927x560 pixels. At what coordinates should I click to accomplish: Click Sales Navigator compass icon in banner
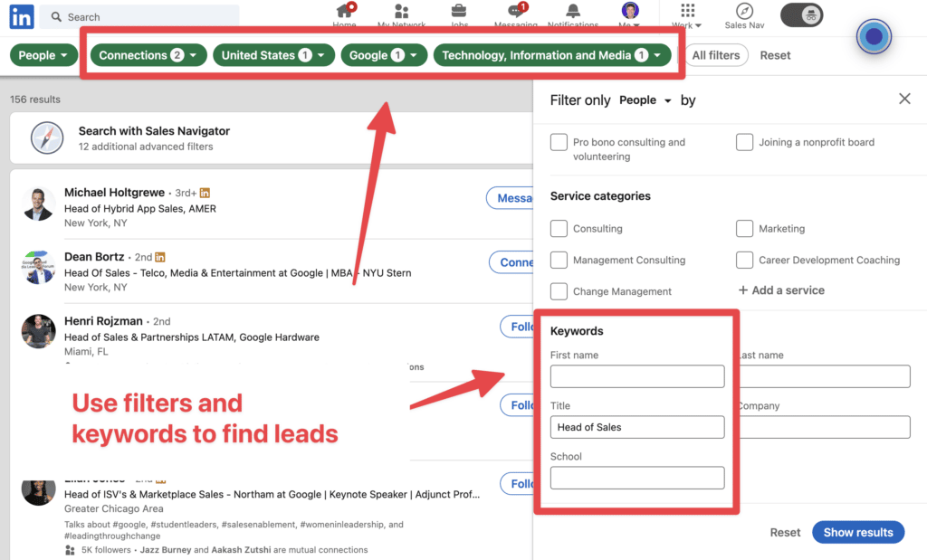pyautogui.click(x=47, y=138)
